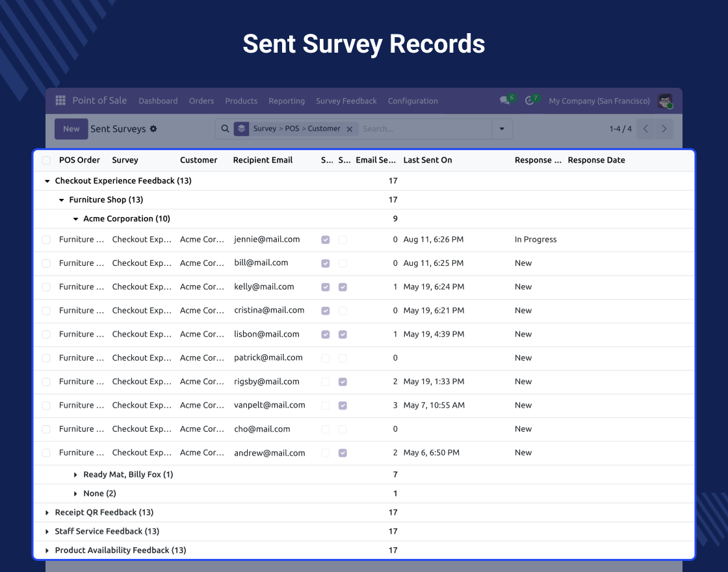Expand the Ready Mat, Billy Fox group
Screen dimensions: 728x572
(75, 474)
